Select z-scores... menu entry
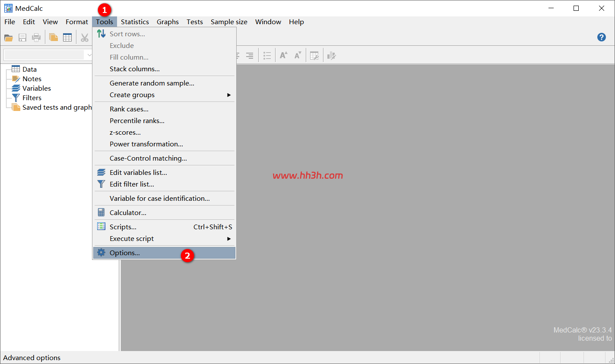Viewport: 615px width, 364px height. pyautogui.click(x=165, y=132)
